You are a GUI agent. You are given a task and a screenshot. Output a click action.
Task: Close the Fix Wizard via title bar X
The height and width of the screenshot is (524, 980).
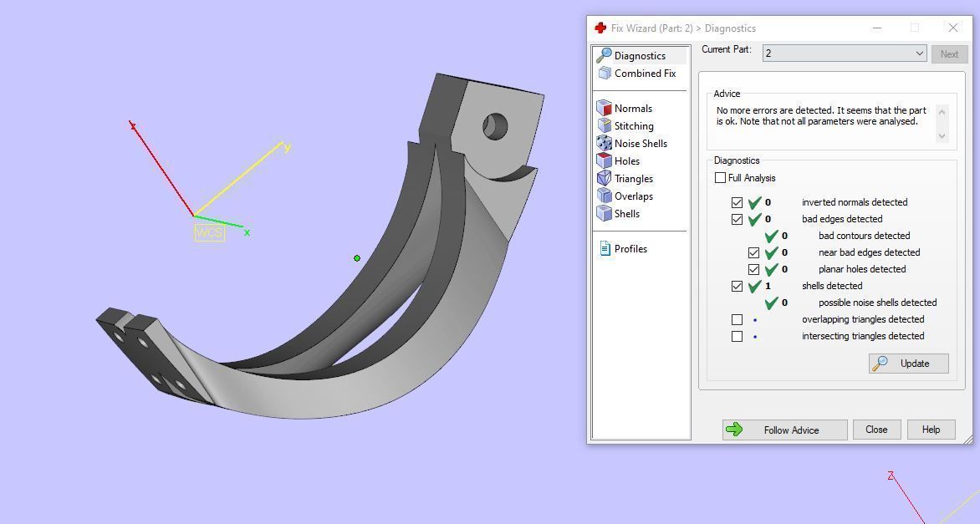tap(952, 28)
